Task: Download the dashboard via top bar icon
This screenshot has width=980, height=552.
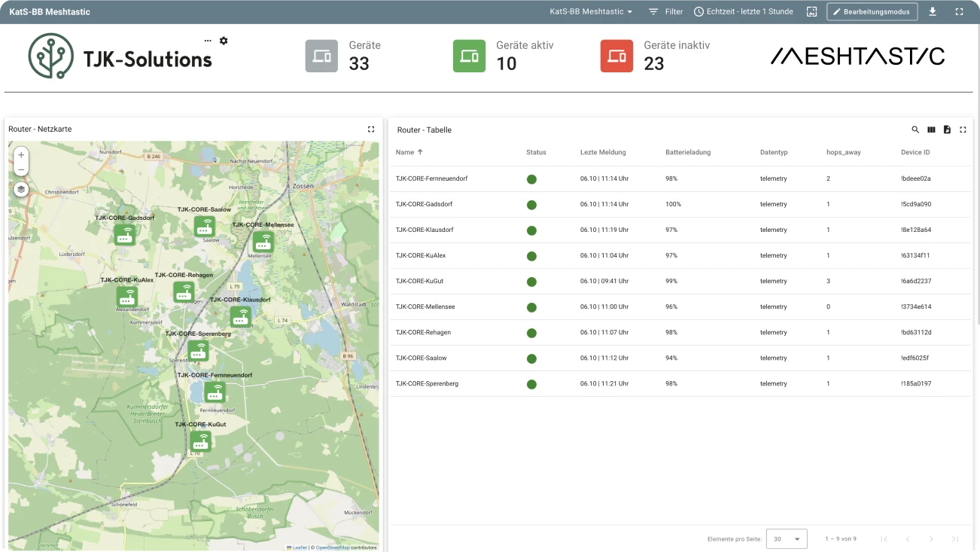Action: (x=933, y=11)
